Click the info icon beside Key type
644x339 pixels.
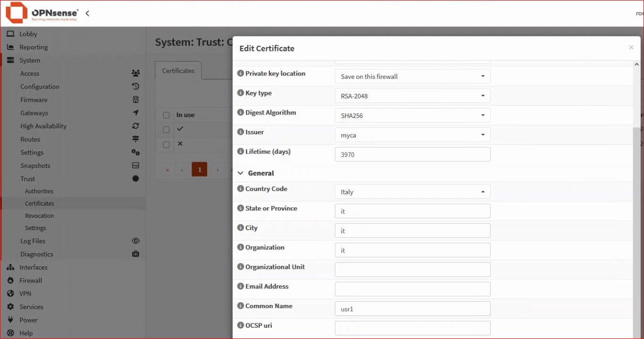[x=241, y=93]
